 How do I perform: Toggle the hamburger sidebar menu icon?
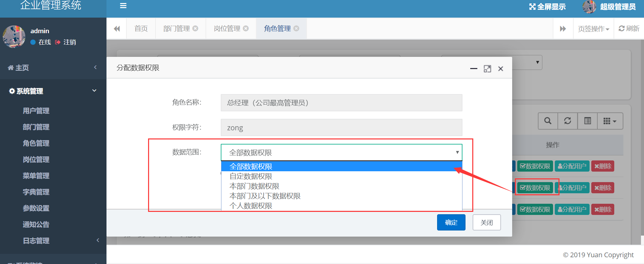(123, 6)
